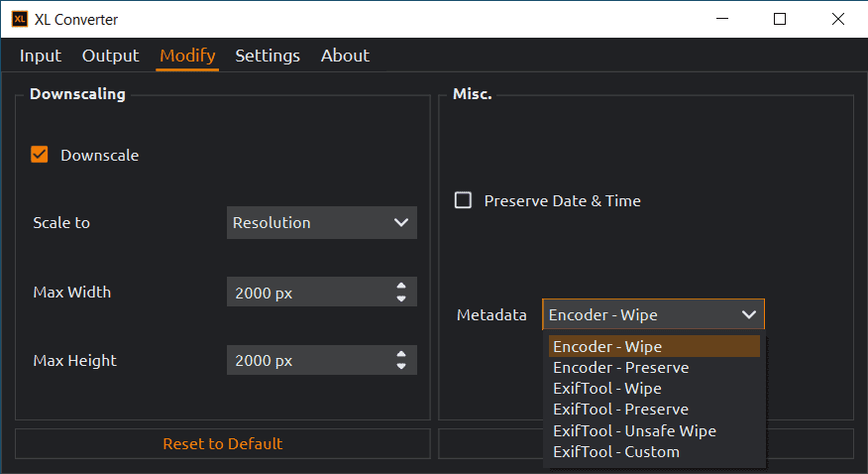Viewport: 868px width, 474px height.
Task: Choose Encoder - Preserve from list
Action: pyautogui.click(x=620, y=368)
